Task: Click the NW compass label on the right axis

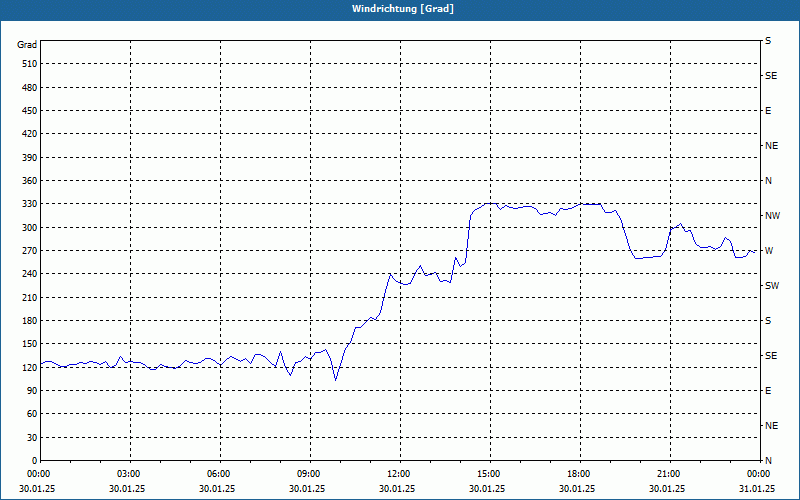Action: pos(772,216)
